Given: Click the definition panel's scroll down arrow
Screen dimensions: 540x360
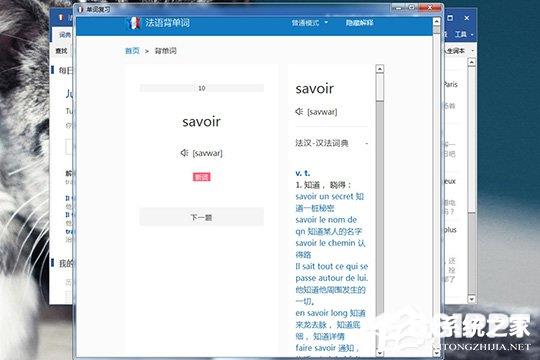Looking at the screenshot, I should pyautogui.click(x=380, y=353).
